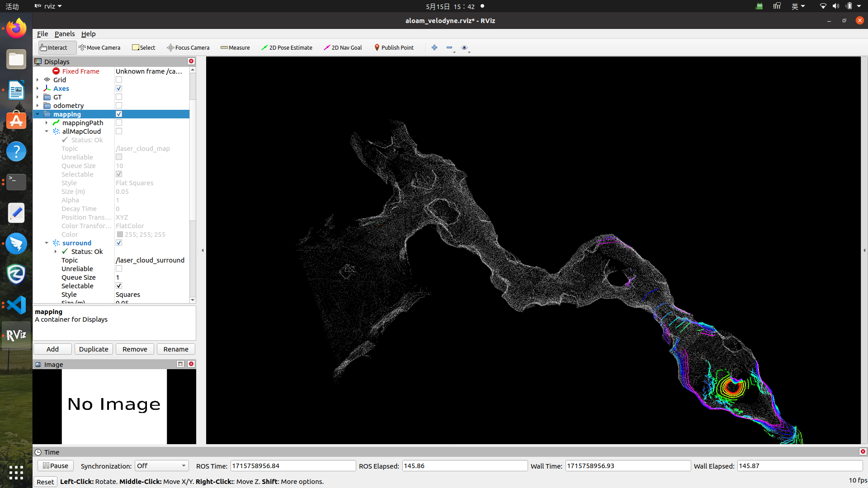Choose the Measure tool

(235, 47)
